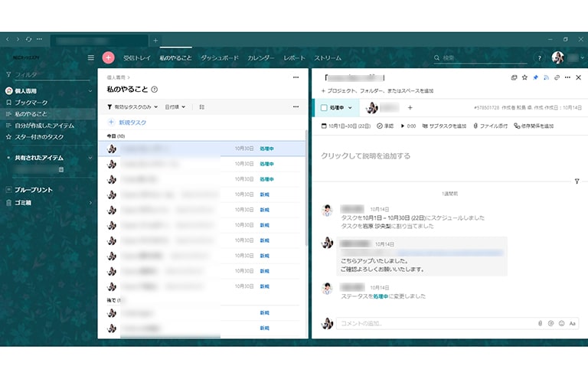This screenshot has height=392, width=588.
Task: Open emoji picker in comment box
Action: [x=561, y=323]
